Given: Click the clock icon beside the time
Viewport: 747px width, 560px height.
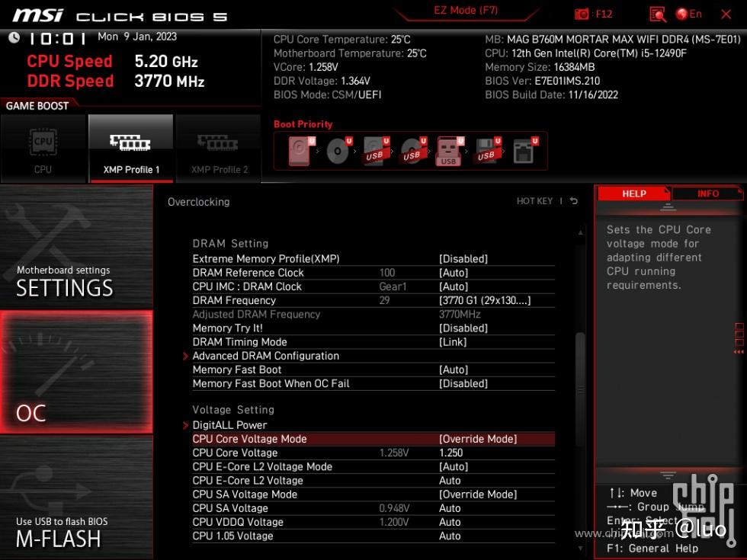Looking at the screenshot, I should tap(14, 37).
